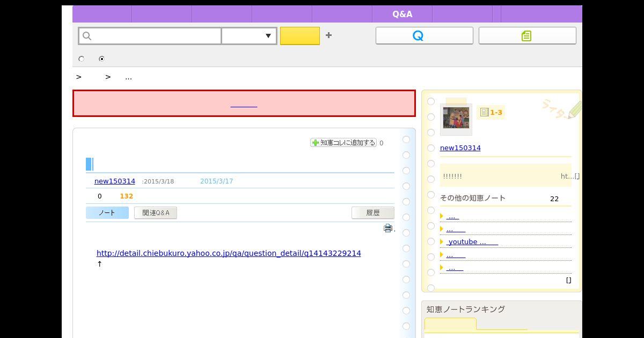Screen dimensions: 644x338
Task: Click the highlighted tab under 知恵ノートランキング
Action: 450,324
